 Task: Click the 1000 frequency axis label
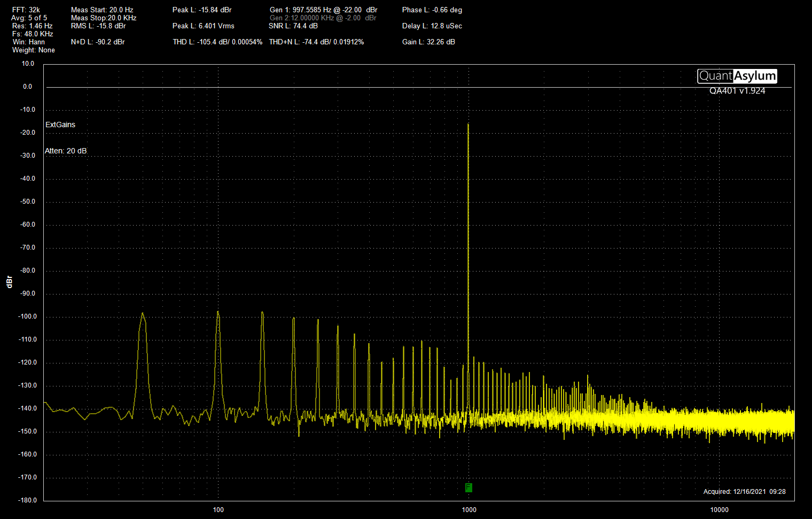pyautogui.click(x=469, y=509)
